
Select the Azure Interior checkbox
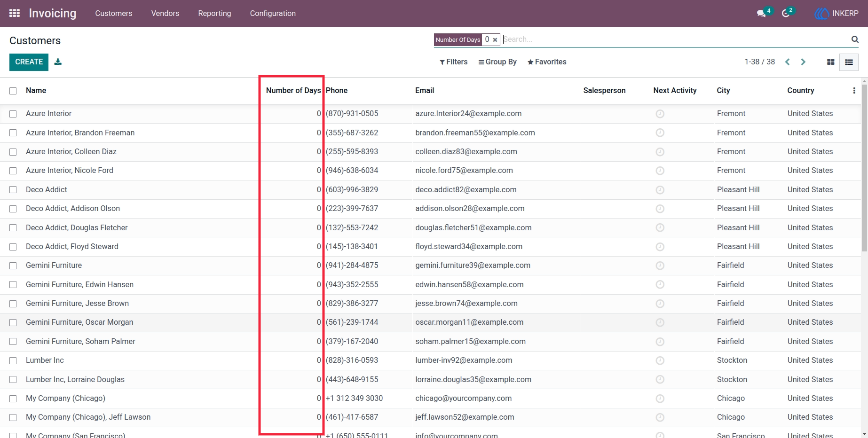tap(13, 114)
